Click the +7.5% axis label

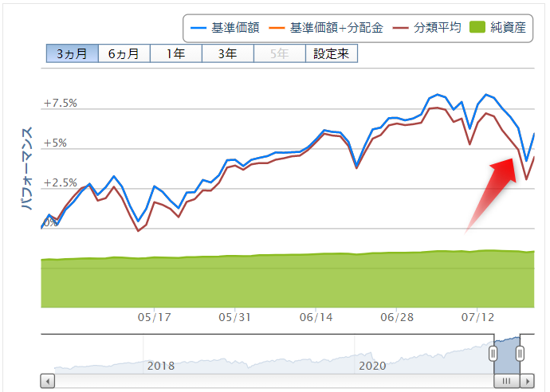point(61,103)
